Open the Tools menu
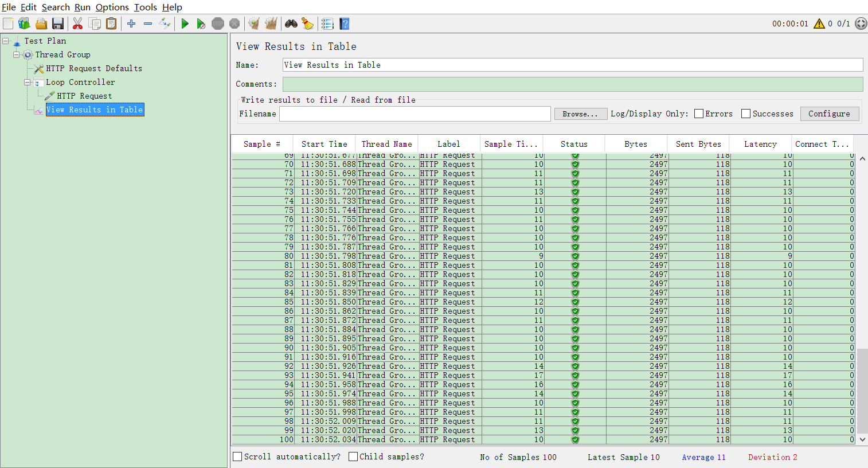The width and height of the screenshot is (868, 468). (x=146, y=7)
